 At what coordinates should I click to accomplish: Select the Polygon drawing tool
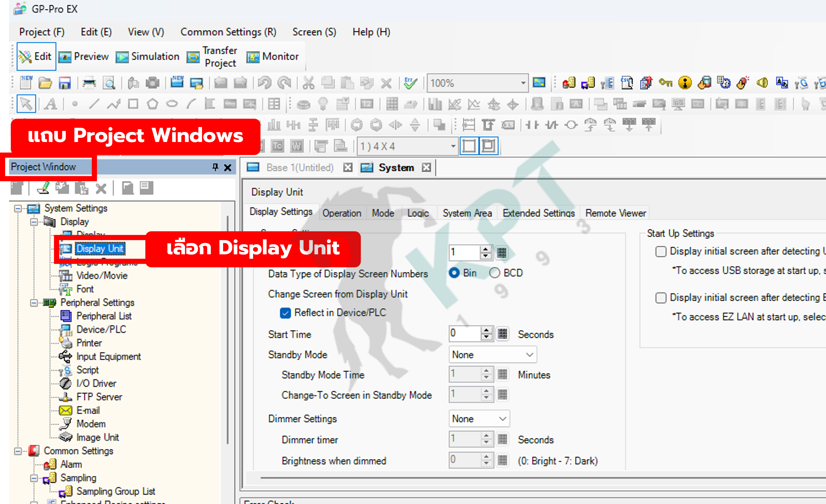click(152, 104)
